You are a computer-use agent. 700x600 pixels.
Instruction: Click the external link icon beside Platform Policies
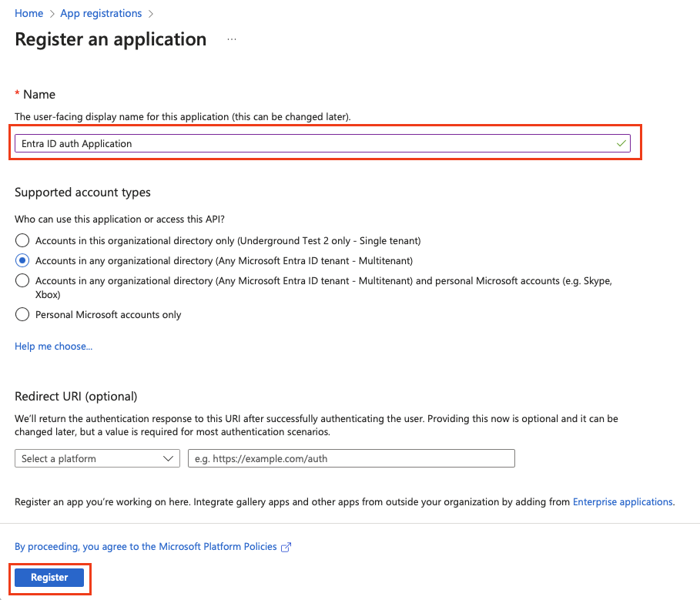(286, 547)
